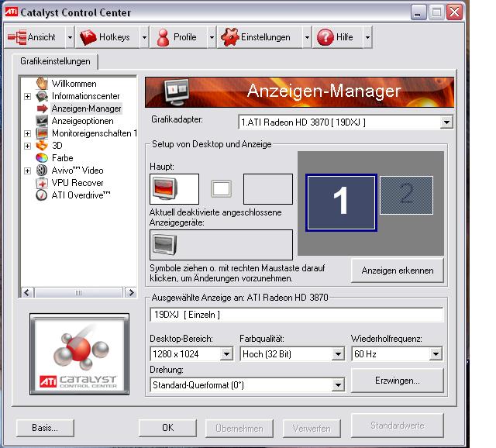Expand the Informationscenter tree node
Image resolution: width=496 pixels, height=448 pixels.
(28, 96)
